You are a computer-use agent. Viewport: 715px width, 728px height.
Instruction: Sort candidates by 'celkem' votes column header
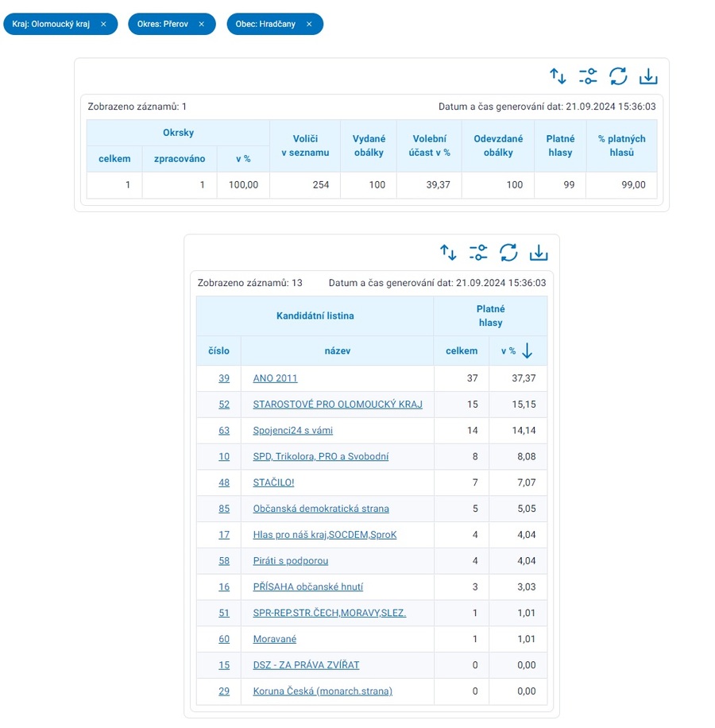pyautogui.click(x=462, y=351)
